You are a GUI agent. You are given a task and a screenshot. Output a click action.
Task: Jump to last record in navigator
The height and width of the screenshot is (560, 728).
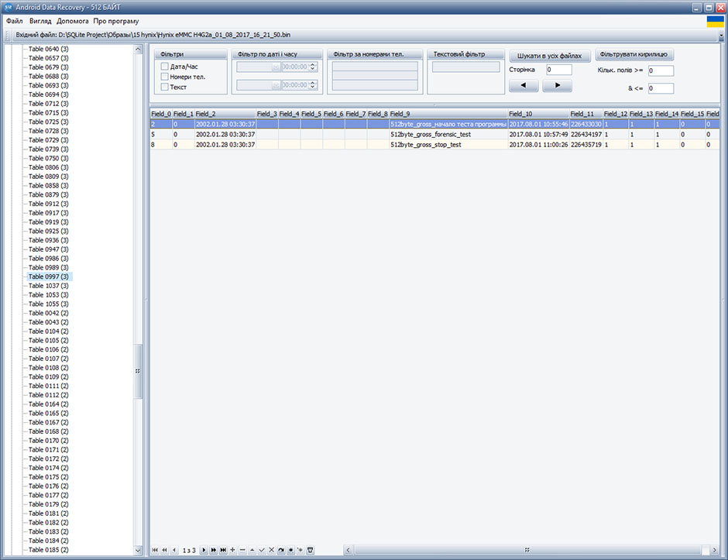[223, 550]
